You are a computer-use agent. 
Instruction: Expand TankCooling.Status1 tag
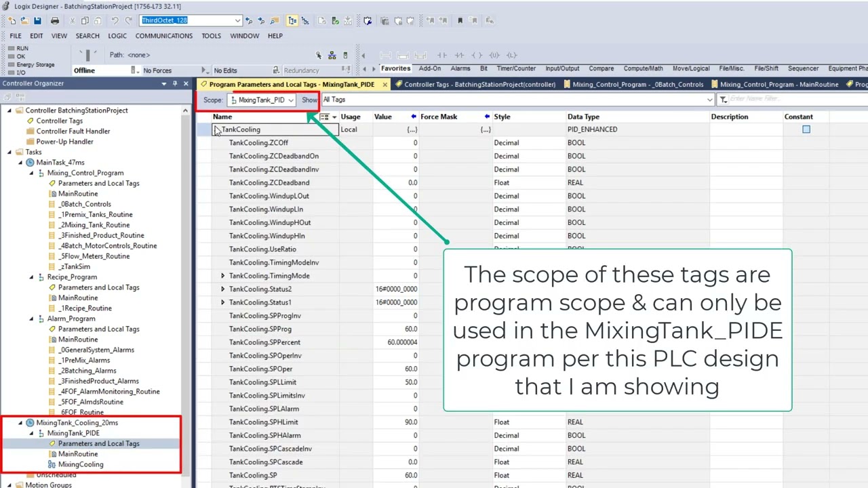(222, 302)
